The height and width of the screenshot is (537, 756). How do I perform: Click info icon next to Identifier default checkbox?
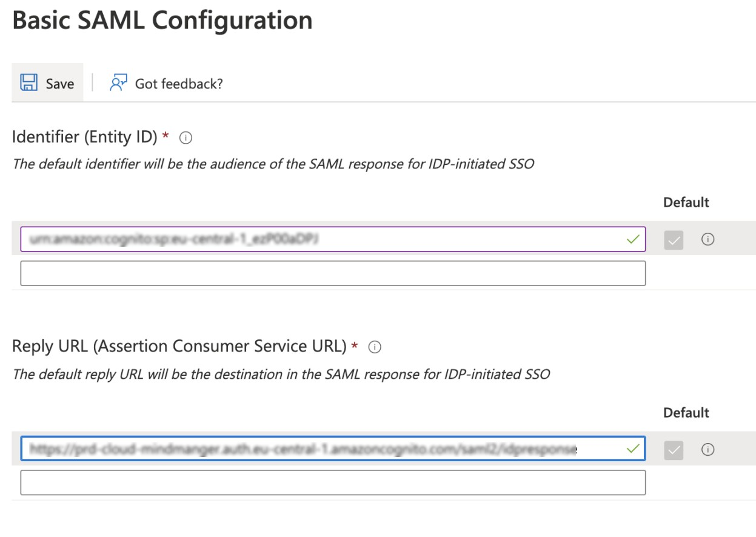pyautogui.click(x=707, y=239)
